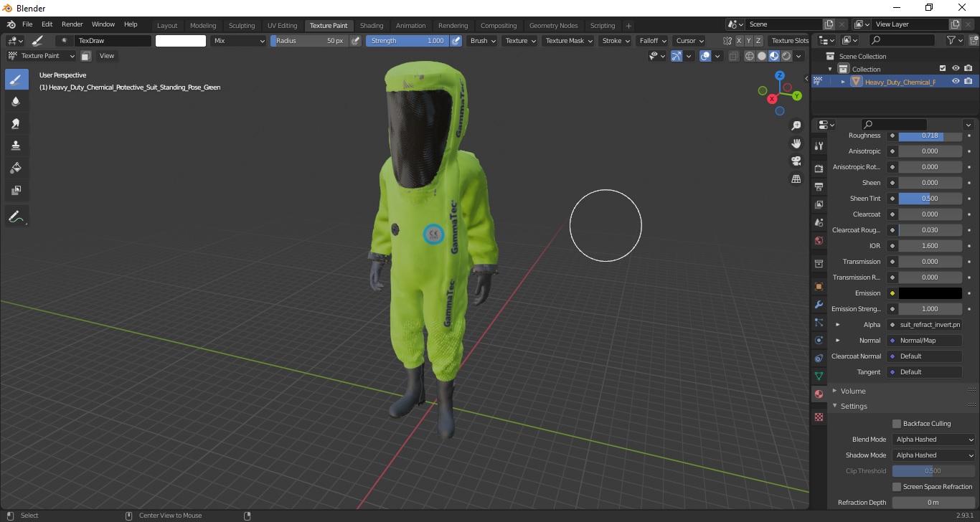The height and width of the screenshot is (522, 980).
Task: Open the Mix blend mode dropdown
Action: [239, 41]
